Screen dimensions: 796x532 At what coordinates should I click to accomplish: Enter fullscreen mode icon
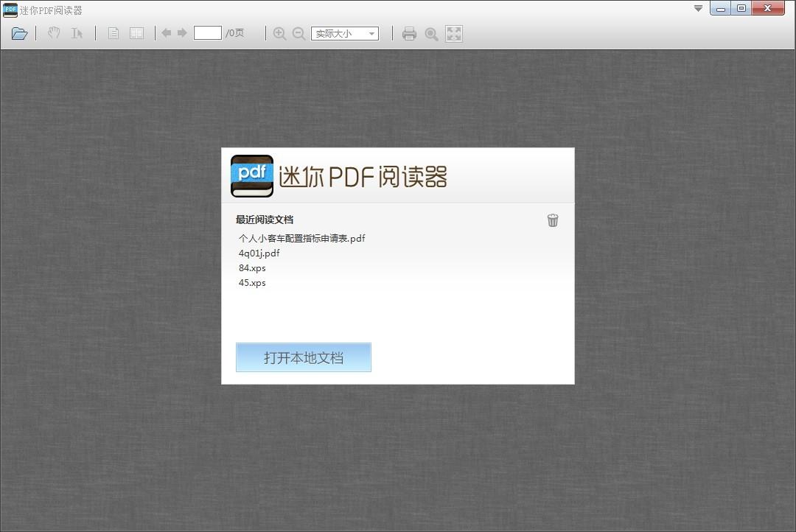pyautogui.click(x=454, y=33)
